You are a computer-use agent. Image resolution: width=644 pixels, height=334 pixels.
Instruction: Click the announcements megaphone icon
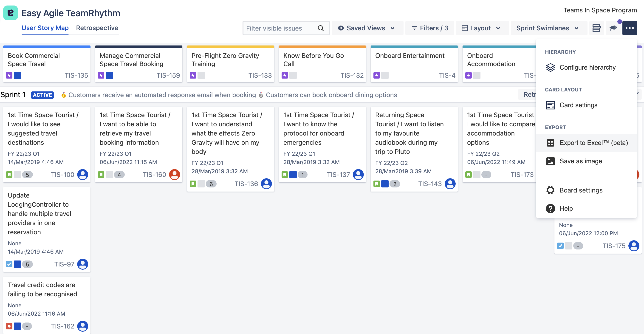(613, 28)
